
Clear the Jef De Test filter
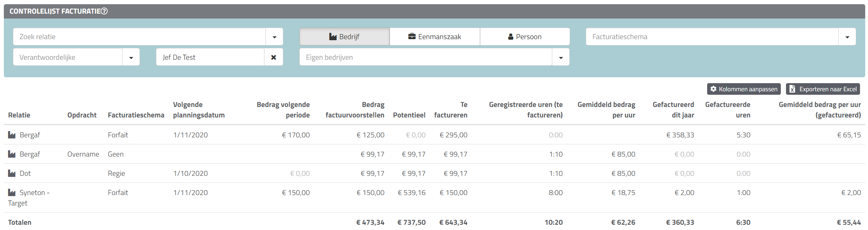coord(274,57)
